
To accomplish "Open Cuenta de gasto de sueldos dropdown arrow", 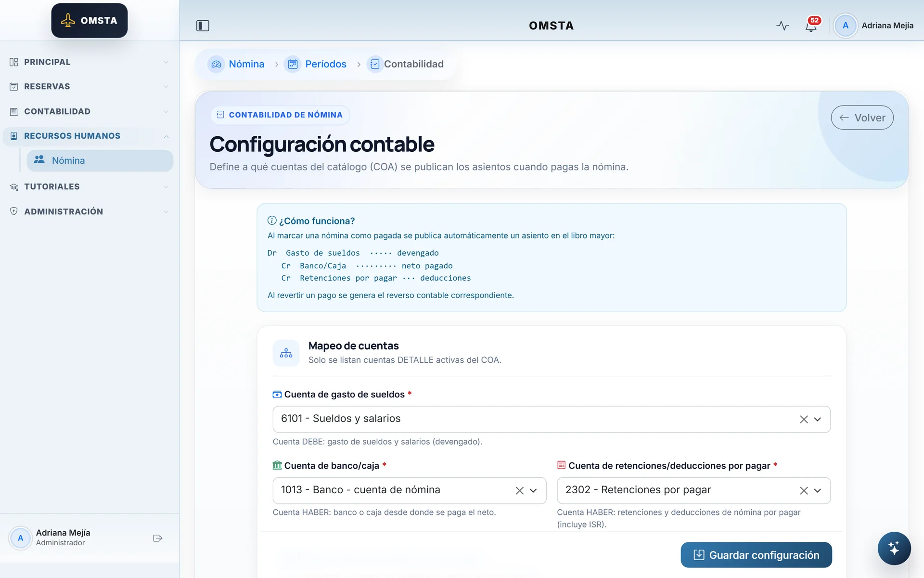I will click(x=817, y=420).
